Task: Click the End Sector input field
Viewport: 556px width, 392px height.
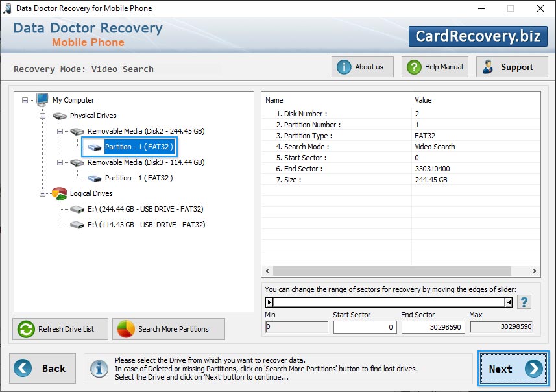Action: [433, 327]
